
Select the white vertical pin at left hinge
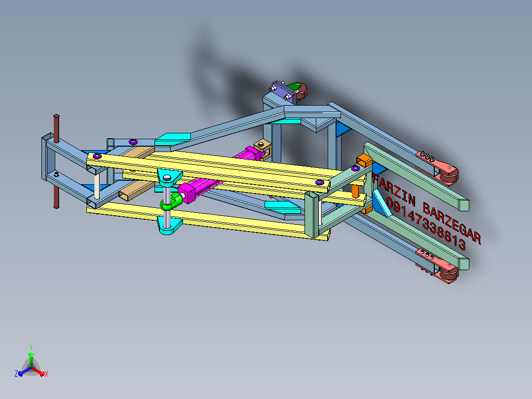pos(97,186)
